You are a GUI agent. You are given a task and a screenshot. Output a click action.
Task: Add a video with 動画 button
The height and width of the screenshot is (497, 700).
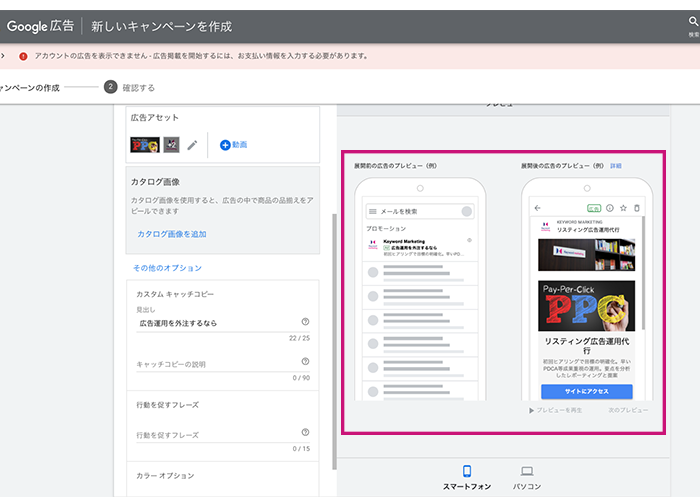[x=233, y=145]
